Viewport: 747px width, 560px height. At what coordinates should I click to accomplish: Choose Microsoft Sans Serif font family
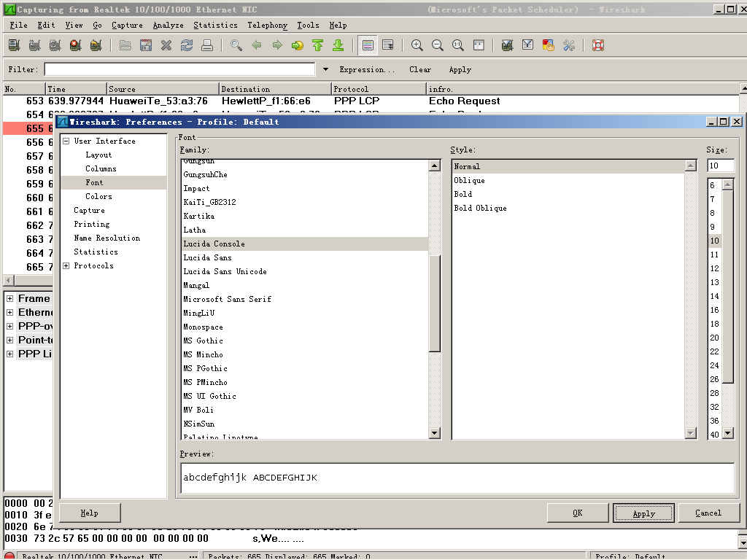305,299
